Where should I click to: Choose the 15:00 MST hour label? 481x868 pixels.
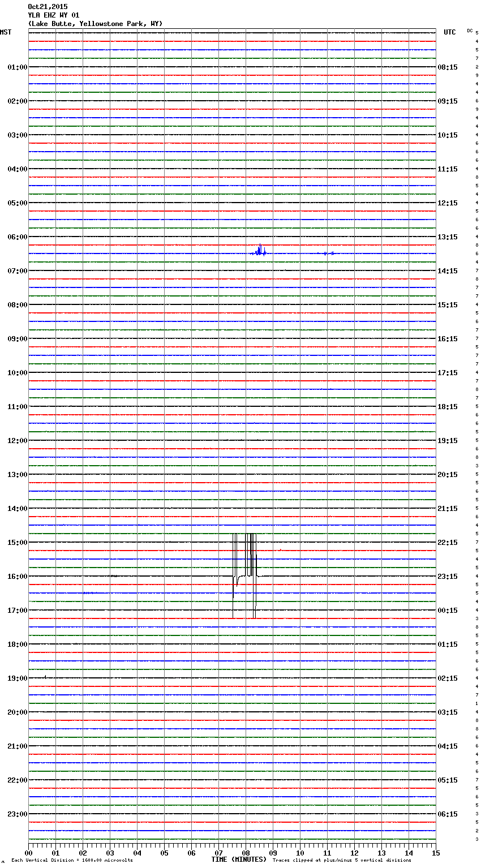coord(18,543)
